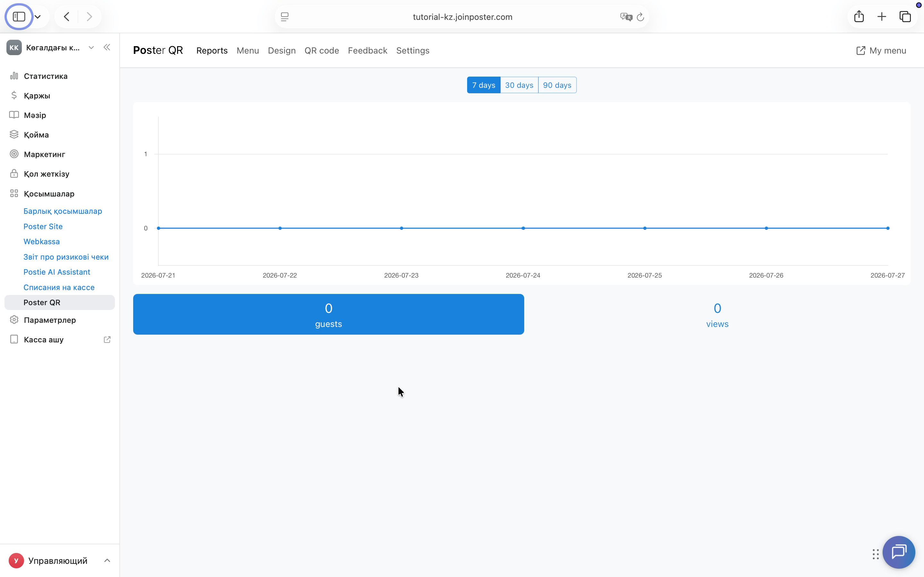Expand the Көгалдағы account dropdown
This screenshot has width=924, height=577.
pos(91,47)
